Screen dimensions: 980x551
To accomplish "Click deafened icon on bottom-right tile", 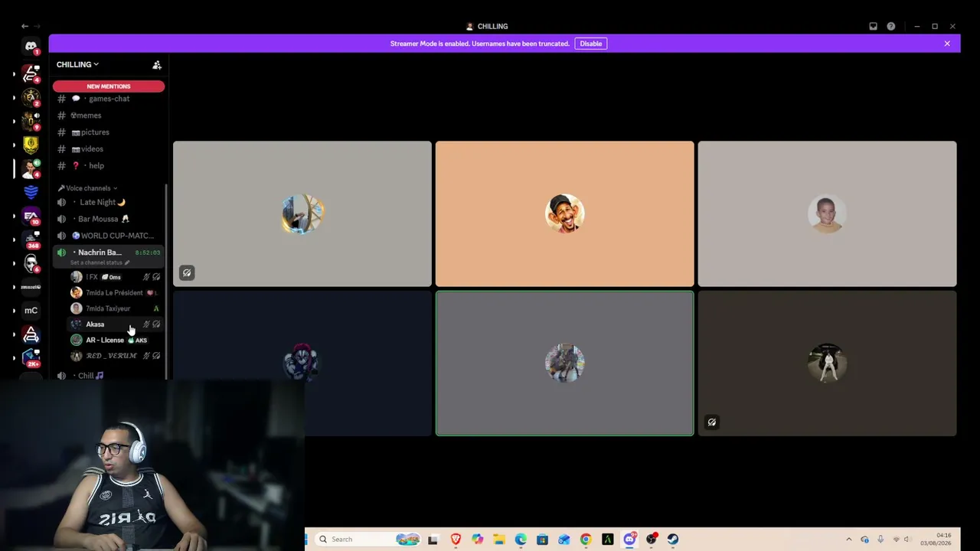I will point(712,422).
